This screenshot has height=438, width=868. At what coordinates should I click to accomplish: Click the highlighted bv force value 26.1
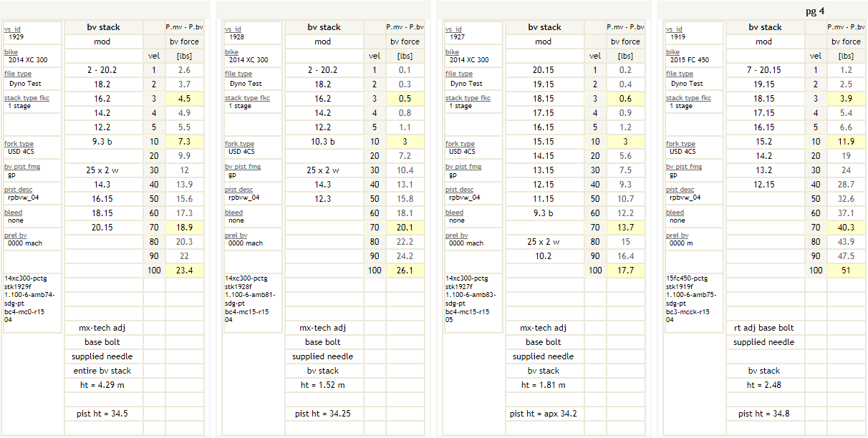pyautogui.click(x=405, y=271)
